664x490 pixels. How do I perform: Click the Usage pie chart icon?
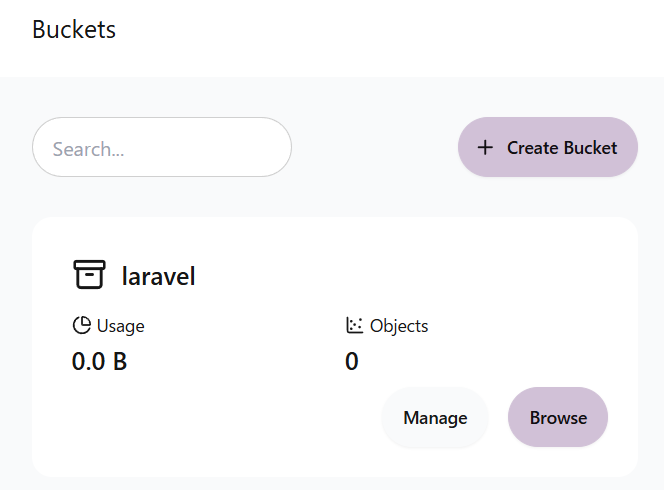click(81, 325)
